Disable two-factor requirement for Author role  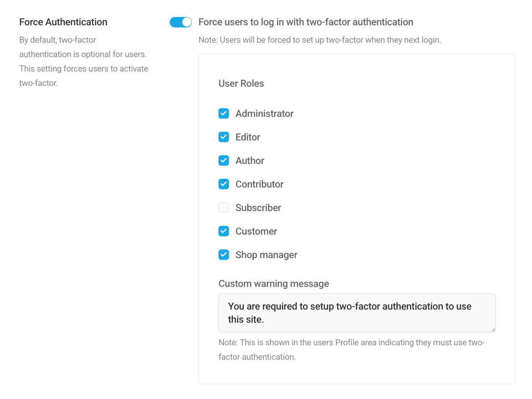pyautogui.click(x=224, y=160)
